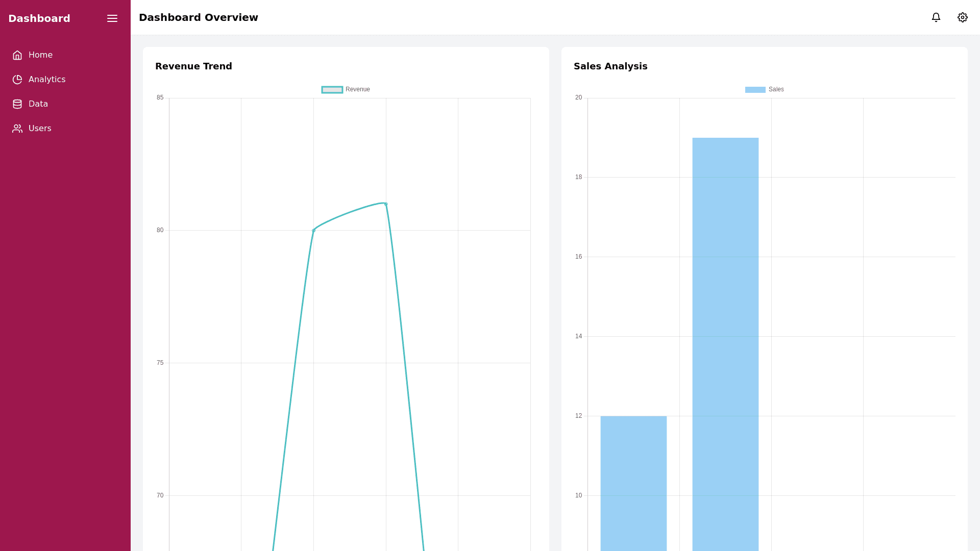Navigate to the Data page link

[38, 104]
